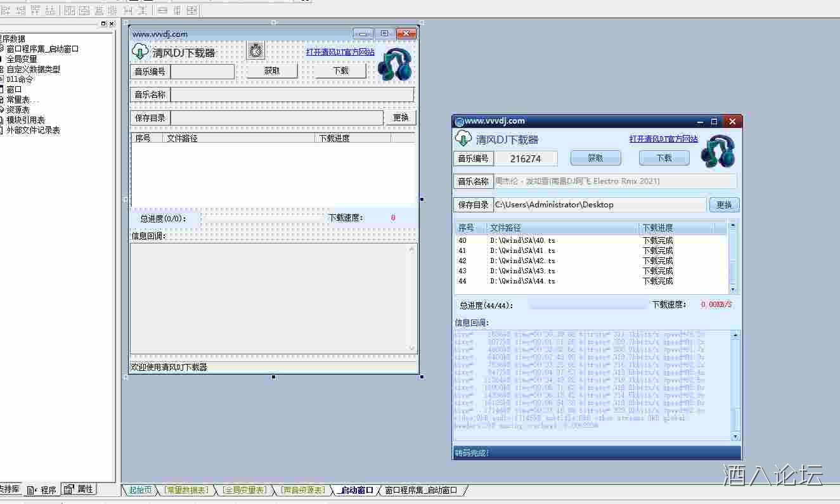Select 模块引用表 tree entry

pyautogui.click(x=25, y=120)
